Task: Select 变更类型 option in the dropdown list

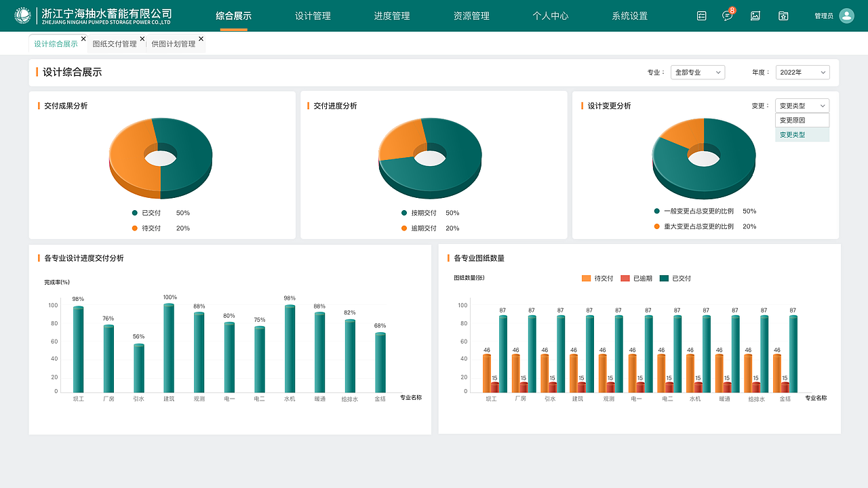Action: pos(801,134)
